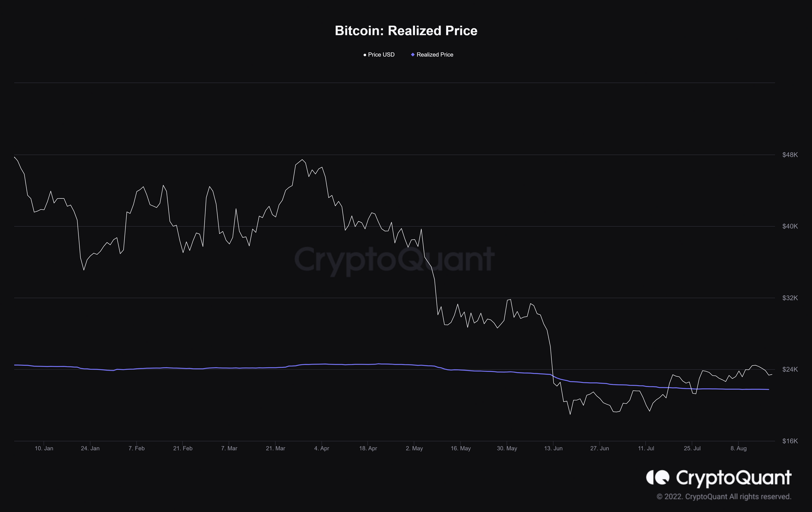The image size is (812, 512).
Task: Click the $16K price axis label
Action: pyautogui.click(x=790, y=441)
